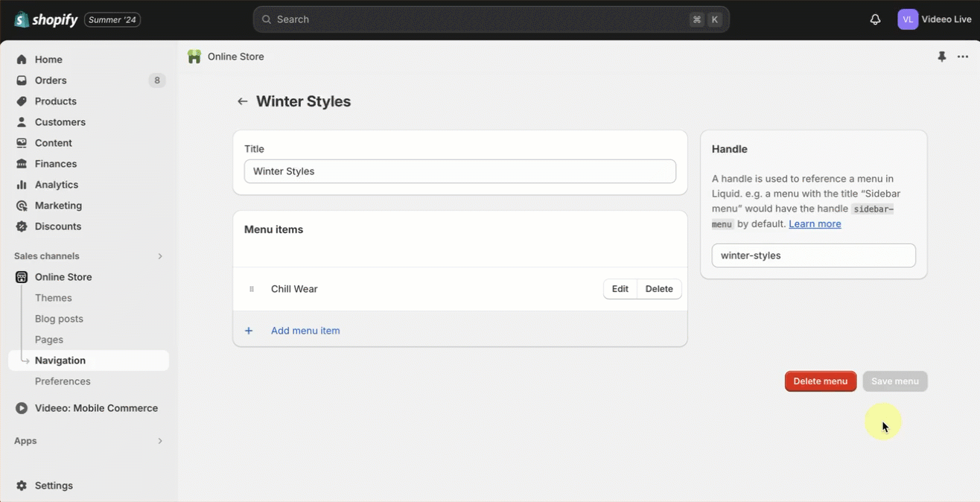Click the Shopify logo icon
Viewport: 980px width, 502px height.
tap(22, 19)
